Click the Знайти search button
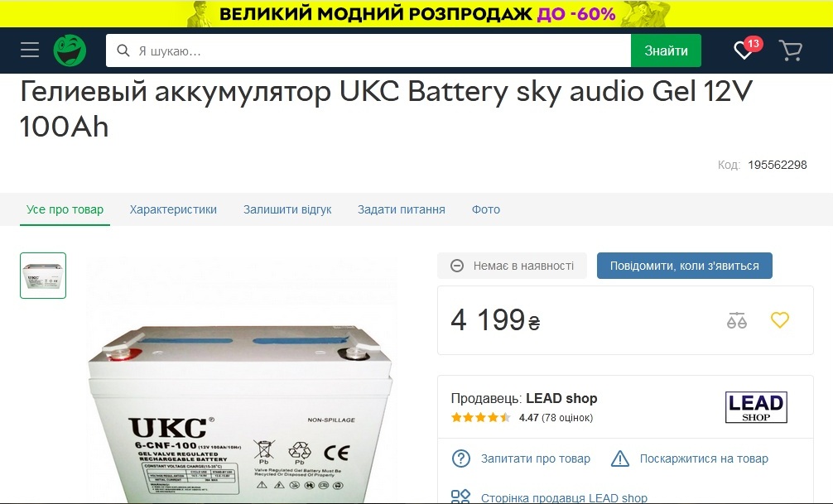 click(667, 50)
